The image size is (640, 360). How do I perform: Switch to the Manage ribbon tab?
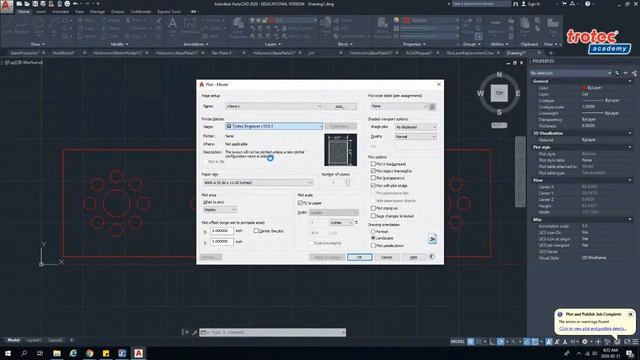click(x=97, y=12)
